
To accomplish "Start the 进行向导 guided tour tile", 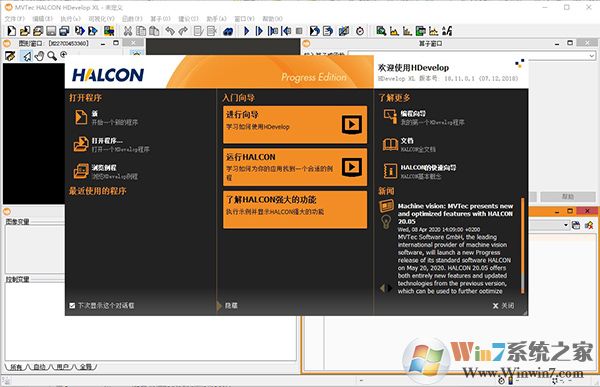I will [x=295, y=125].
